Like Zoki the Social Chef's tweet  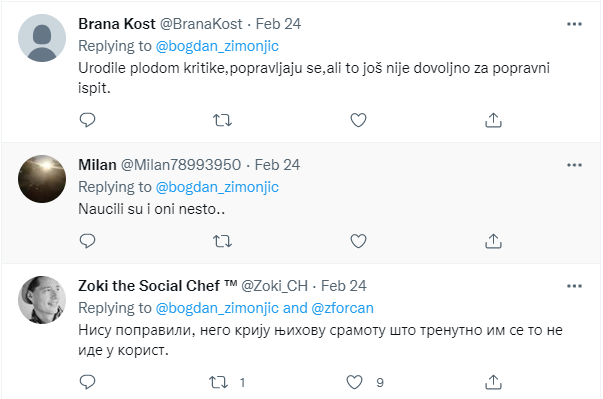(354, 382)
